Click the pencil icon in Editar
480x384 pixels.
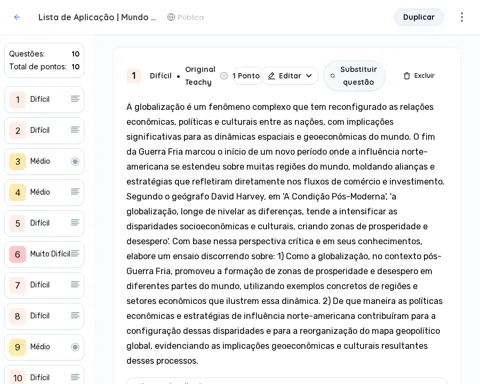271,76
